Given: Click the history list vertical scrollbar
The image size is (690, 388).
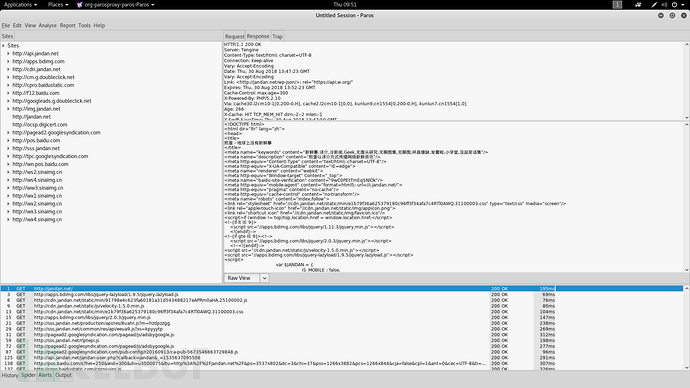Looking at the screenshot, I should (x=686, y=328).
